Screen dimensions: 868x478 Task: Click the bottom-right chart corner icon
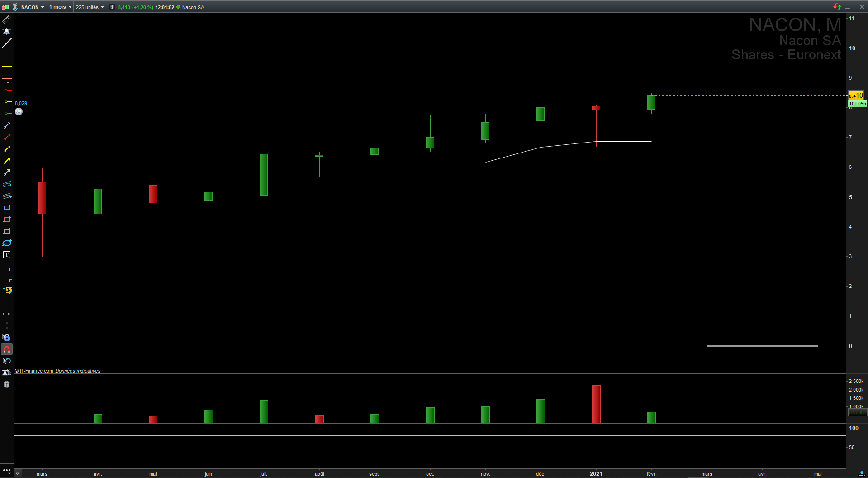862,473
